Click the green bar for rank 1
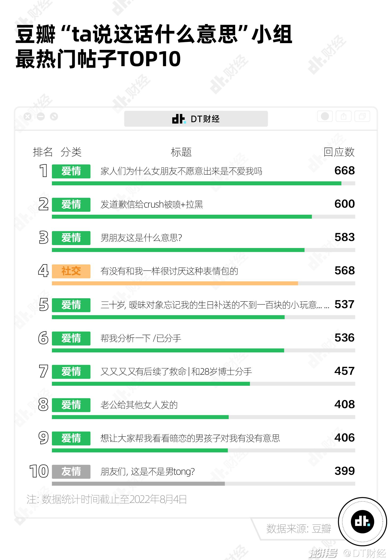The height and width of the screenshot is (560, 392). coord(197,183)
